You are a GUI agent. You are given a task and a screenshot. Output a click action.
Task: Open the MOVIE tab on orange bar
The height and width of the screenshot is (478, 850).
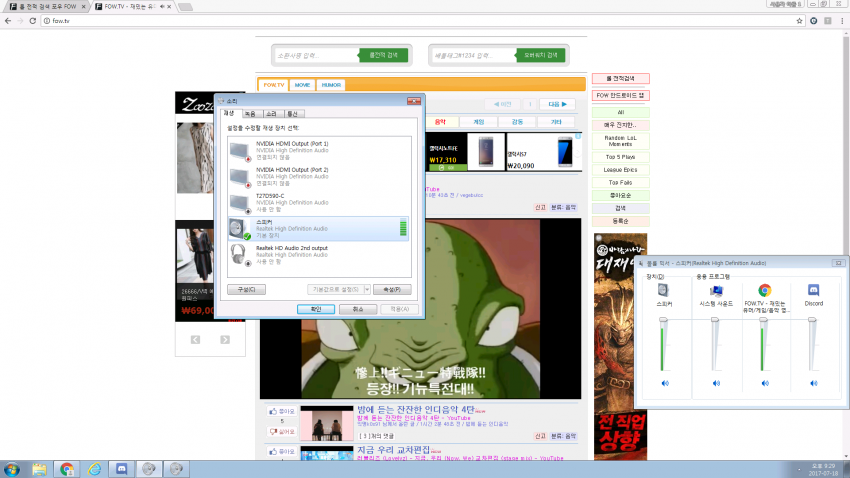(302, 85)
